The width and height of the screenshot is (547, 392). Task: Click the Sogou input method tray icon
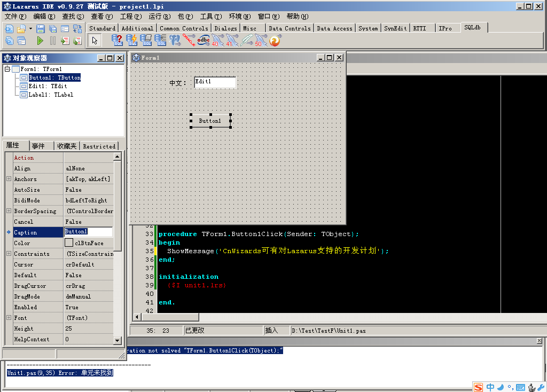coord(478,387)
